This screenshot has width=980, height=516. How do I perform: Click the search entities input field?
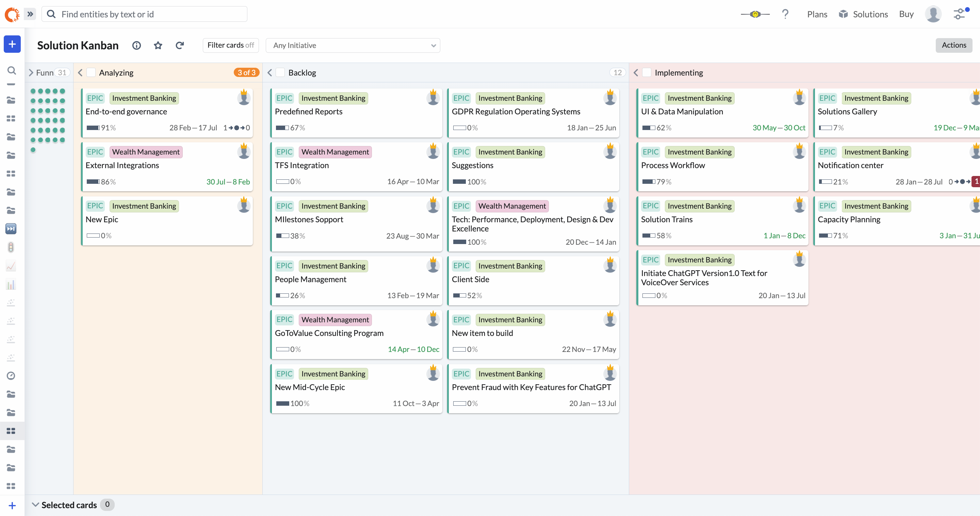pos(144,14)
